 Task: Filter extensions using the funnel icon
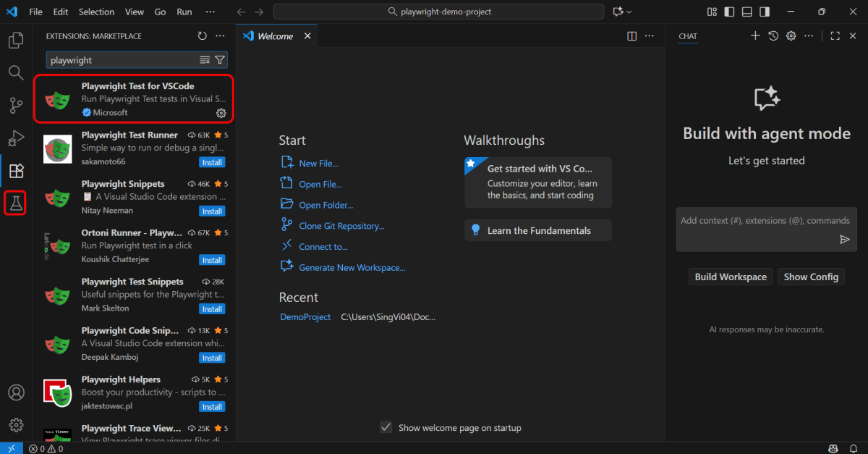point(220,60)
